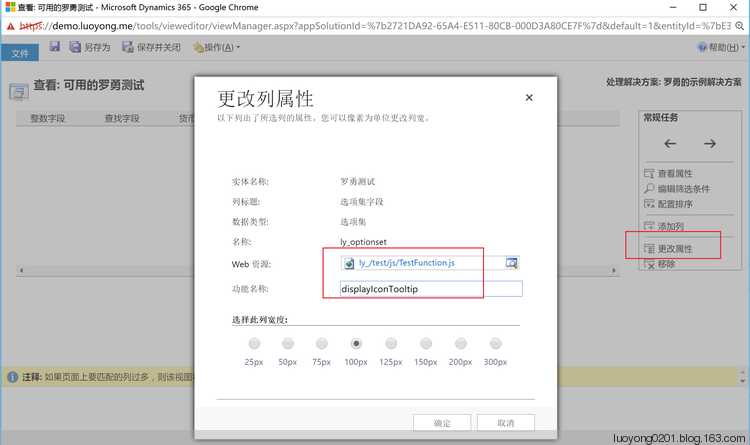This screenshot has width=750, height=445.
Task: Move column left with left arrow
Action: coord(670,144)
